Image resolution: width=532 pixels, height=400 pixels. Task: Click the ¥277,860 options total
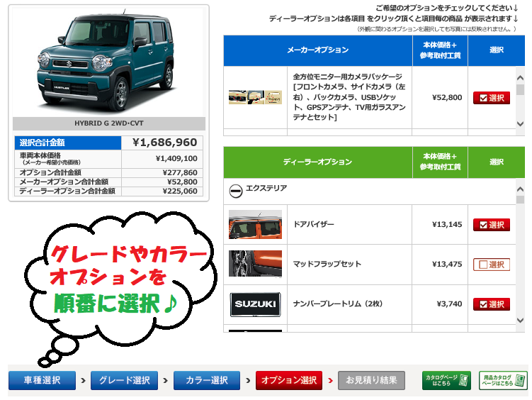pyautogui.click(x=180, y=173)
